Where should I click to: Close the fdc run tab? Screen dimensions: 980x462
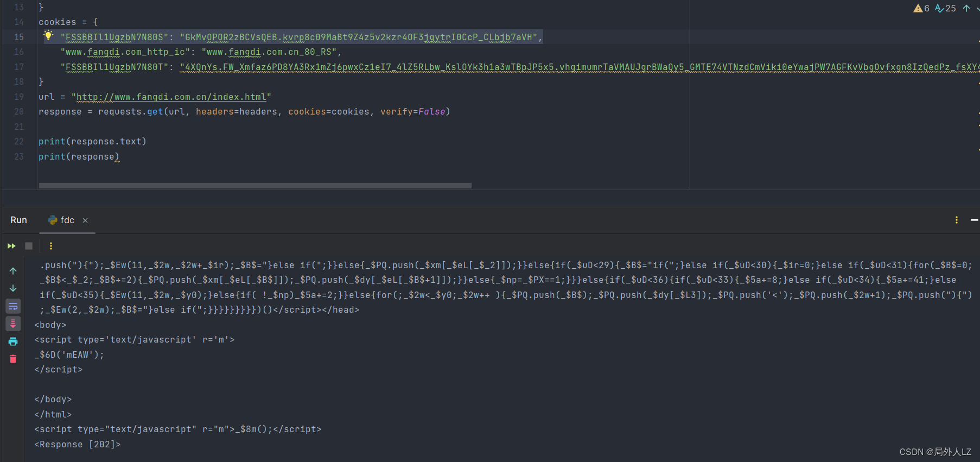85,220
